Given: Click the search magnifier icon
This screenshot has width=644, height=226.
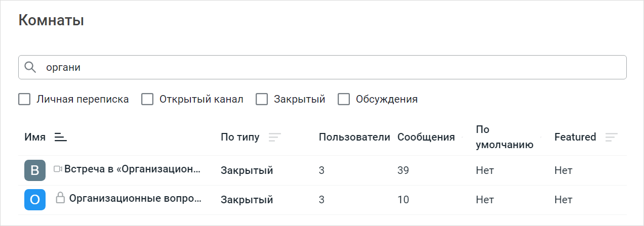Looking at the screenshot, I should coord(30,67).
